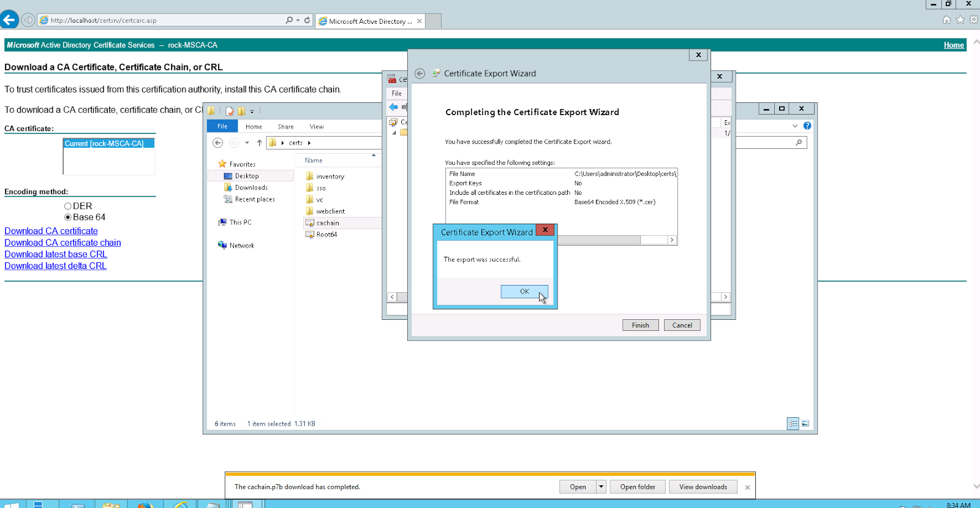Close the Microsoft Active Directory browser tab
This screenshot has width=980, height=508.
click(x=419, y=21)
